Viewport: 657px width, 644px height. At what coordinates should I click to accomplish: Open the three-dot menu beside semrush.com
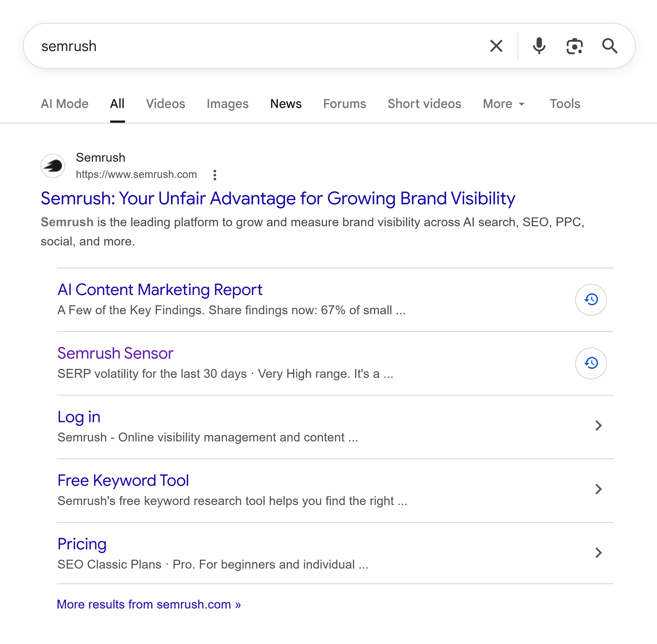215,175
